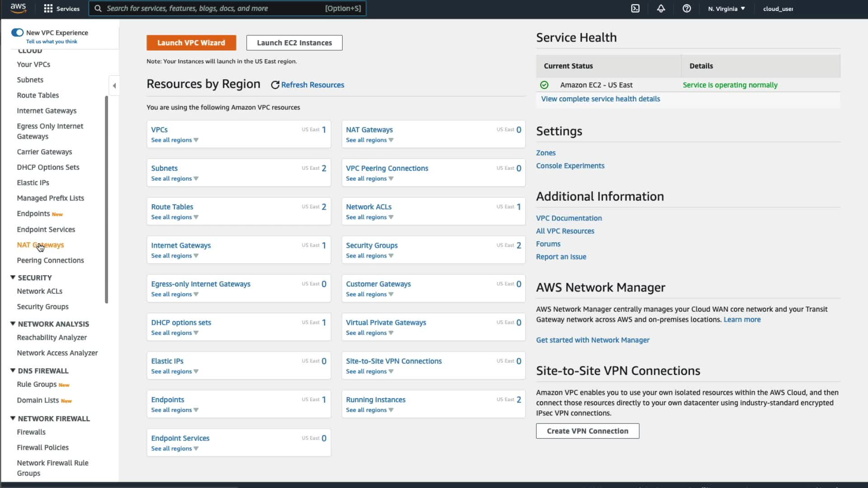868x488 pixels.
Task: Collapse the NETWORK ANALYSIS section
Action: [x=13, y=324]
